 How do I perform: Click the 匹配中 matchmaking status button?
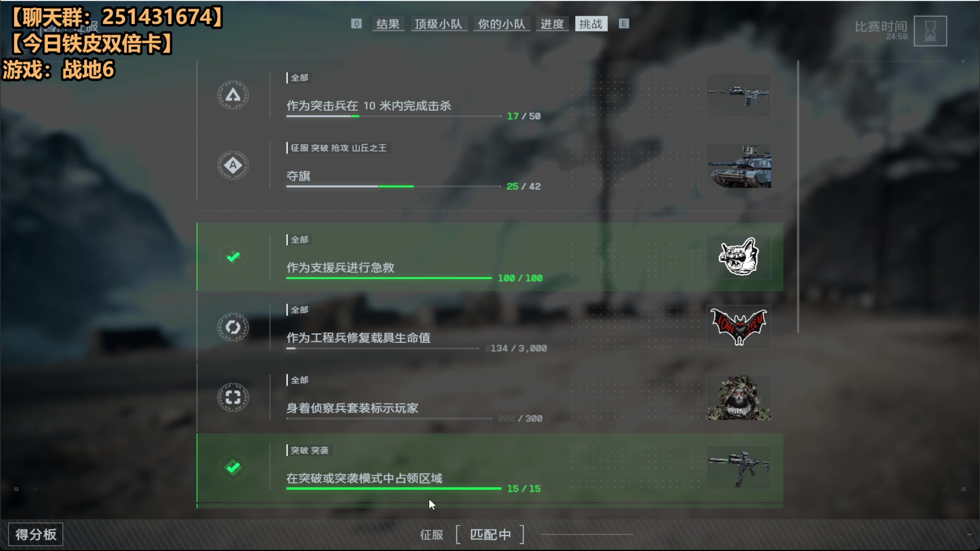(x=490, y=534)
